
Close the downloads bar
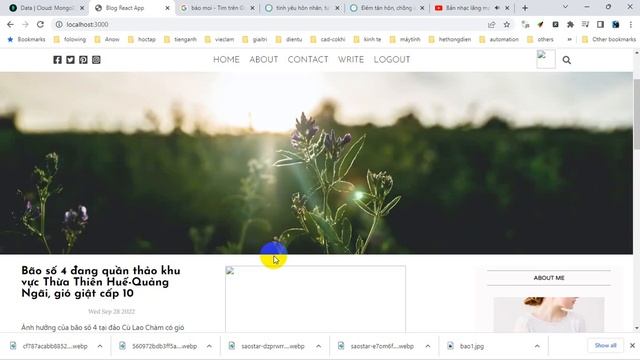632,345
